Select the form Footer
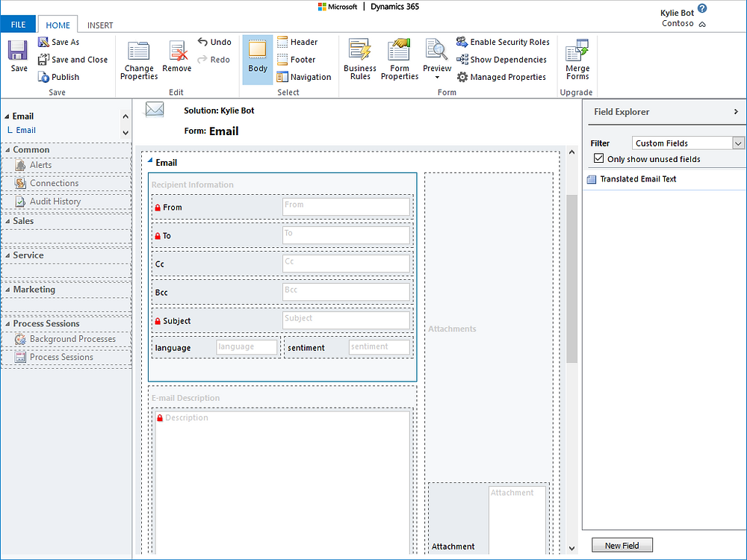Screen dimensions: 747x560 tap(297, 60)
